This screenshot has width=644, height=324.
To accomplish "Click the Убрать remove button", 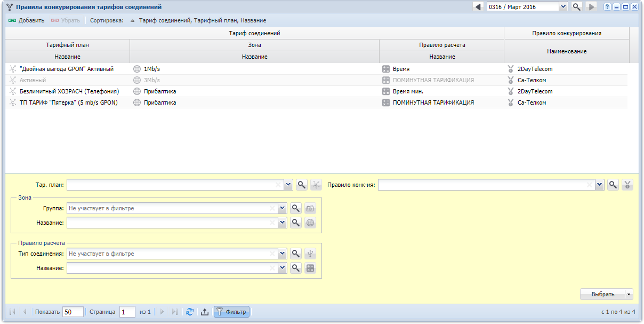I will point(65,20).
